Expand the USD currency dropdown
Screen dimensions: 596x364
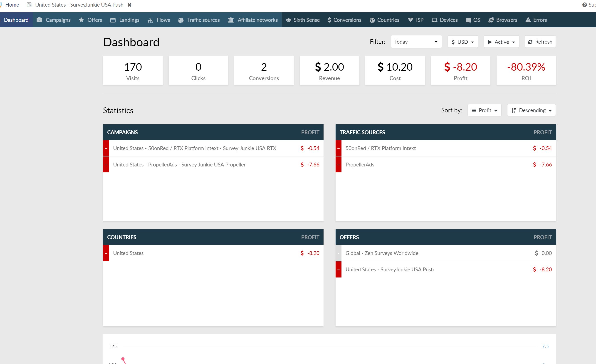click(x=462, y=42)
